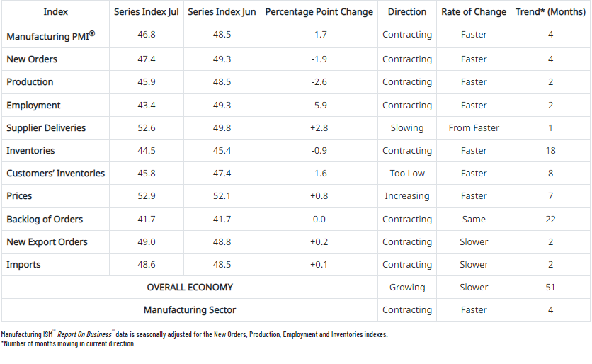Select the Trend* (Months) column header

(x=550, y=11)
